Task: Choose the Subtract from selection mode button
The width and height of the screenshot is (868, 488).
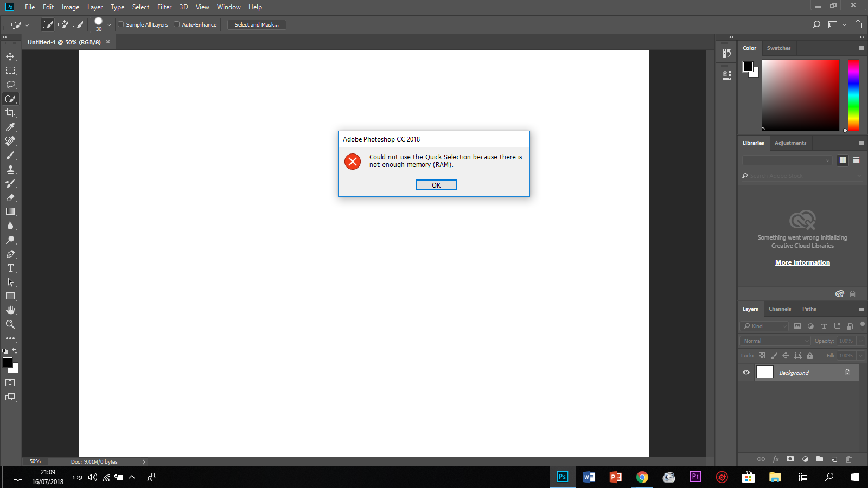Action: [x=78, y=24]
